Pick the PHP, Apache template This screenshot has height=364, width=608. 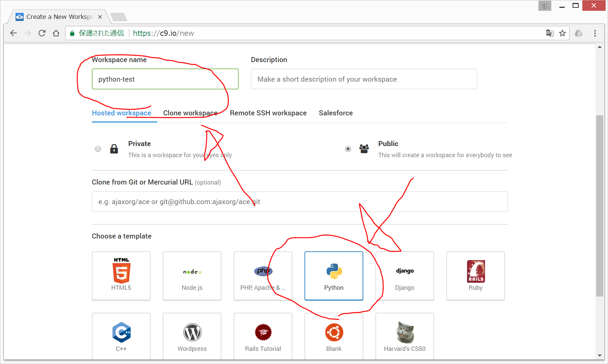pyautogui.click(x=263, y=275)
